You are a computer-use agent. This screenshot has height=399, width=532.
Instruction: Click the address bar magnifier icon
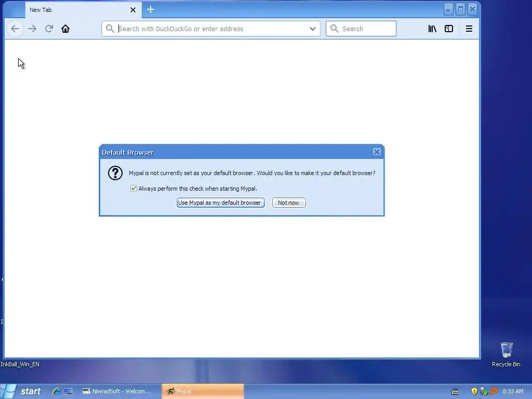110,29
